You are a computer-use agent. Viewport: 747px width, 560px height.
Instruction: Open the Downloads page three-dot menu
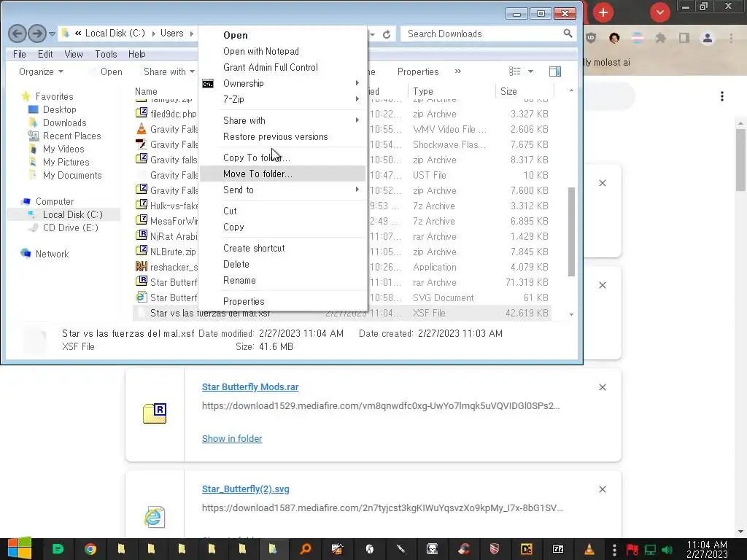pos(722,96)
